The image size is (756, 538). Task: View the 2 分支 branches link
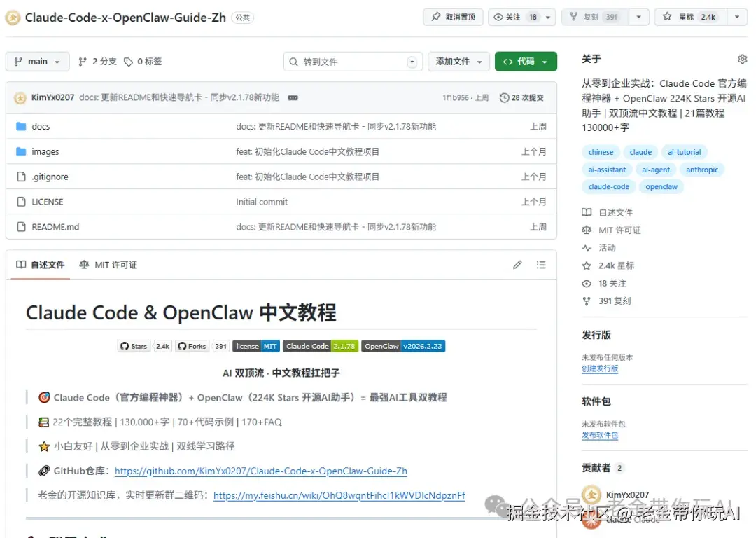pos(97,61)
